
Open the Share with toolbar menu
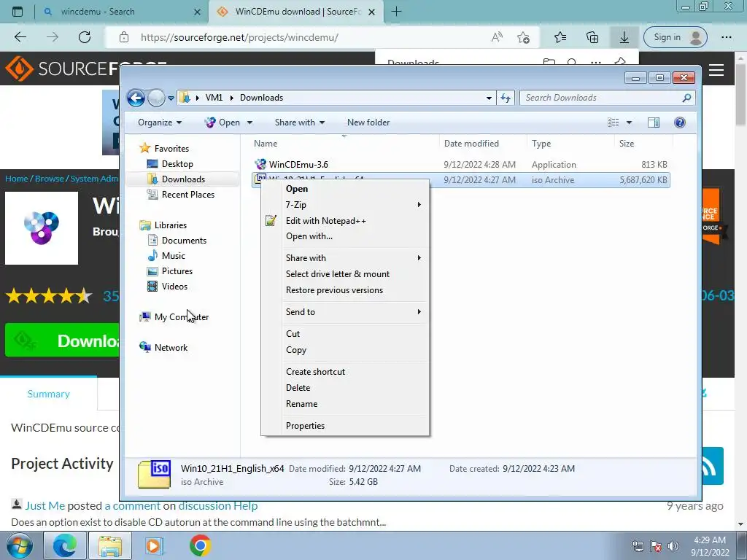tap(300, 122)
